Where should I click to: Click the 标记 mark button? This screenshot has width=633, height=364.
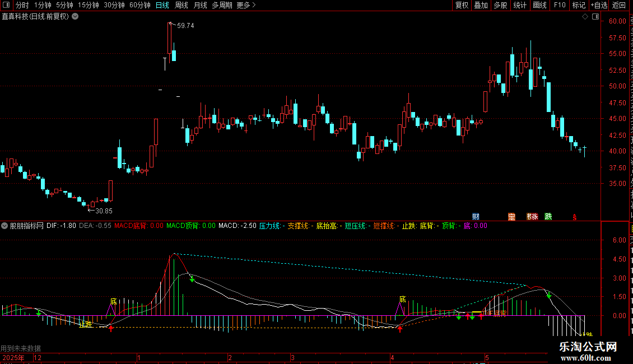[579, 5]
